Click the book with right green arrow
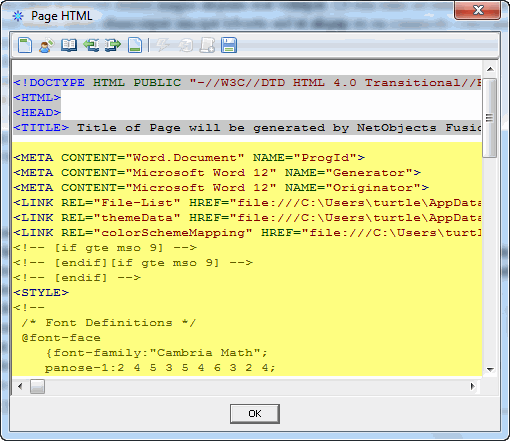This screenshot has height=441, width=510. [113, 45]
